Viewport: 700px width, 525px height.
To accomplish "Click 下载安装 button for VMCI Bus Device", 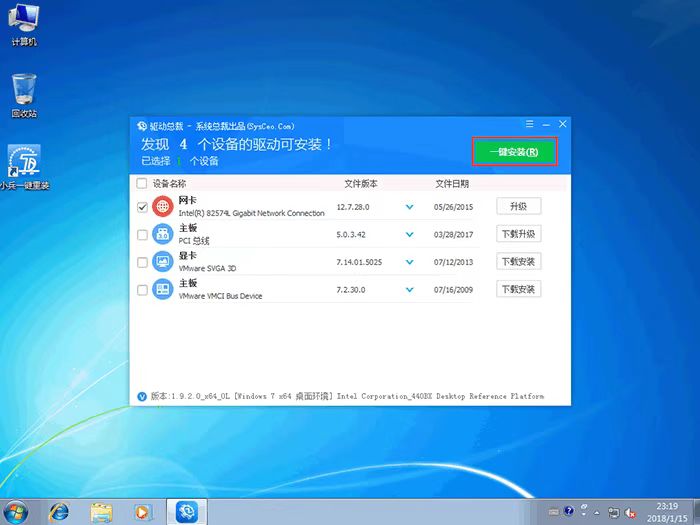I will (x=519, y=289).
